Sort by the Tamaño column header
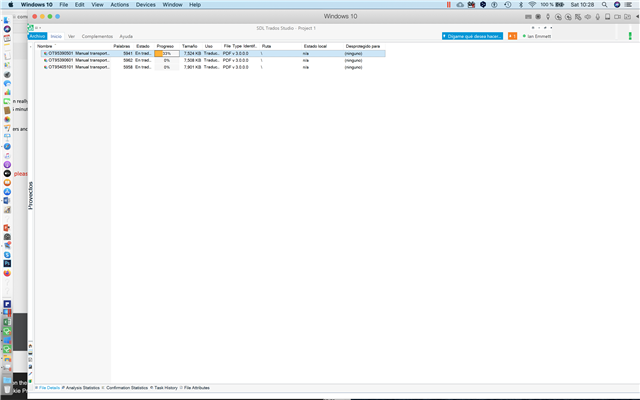The width and height of the screenshot is (640, 400). coord(189,46)
